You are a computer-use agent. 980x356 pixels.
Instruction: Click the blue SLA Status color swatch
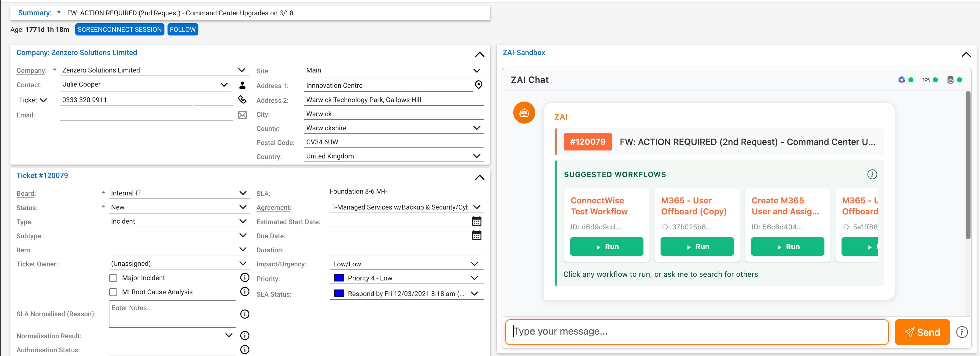(x=339, y=294)
